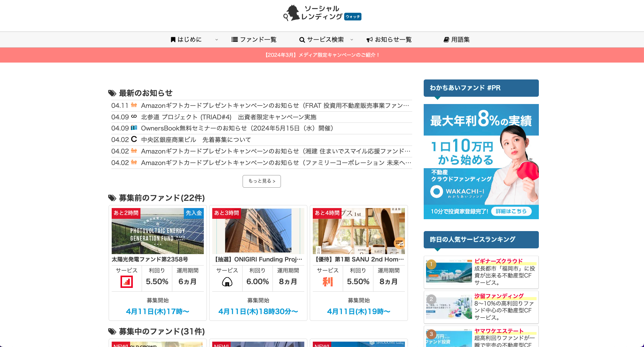Image resolution: width=644 pixels, height=347 pixels.
Task: Click the C icon on 中央区銀座商業ビル row
Action: 134,139
